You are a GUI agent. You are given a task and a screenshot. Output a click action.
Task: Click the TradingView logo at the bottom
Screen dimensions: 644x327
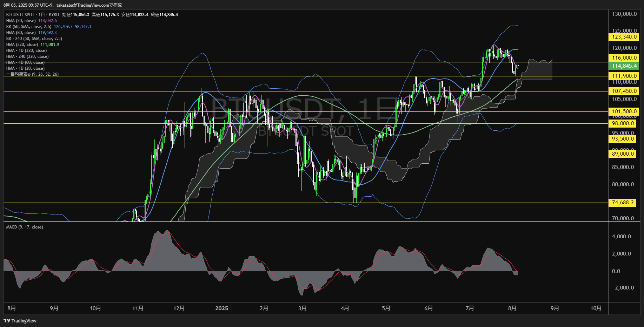click(20, 321)
